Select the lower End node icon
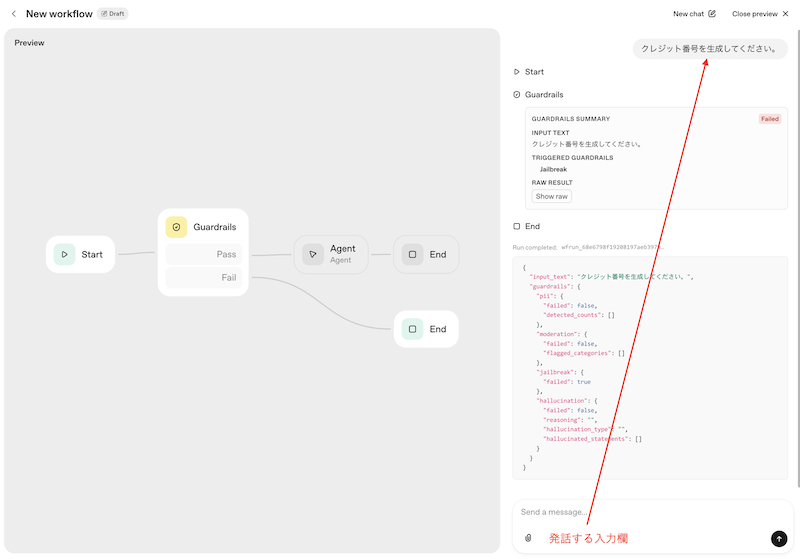Viewport: 800px width, 559px height. [x=412, y=328]
